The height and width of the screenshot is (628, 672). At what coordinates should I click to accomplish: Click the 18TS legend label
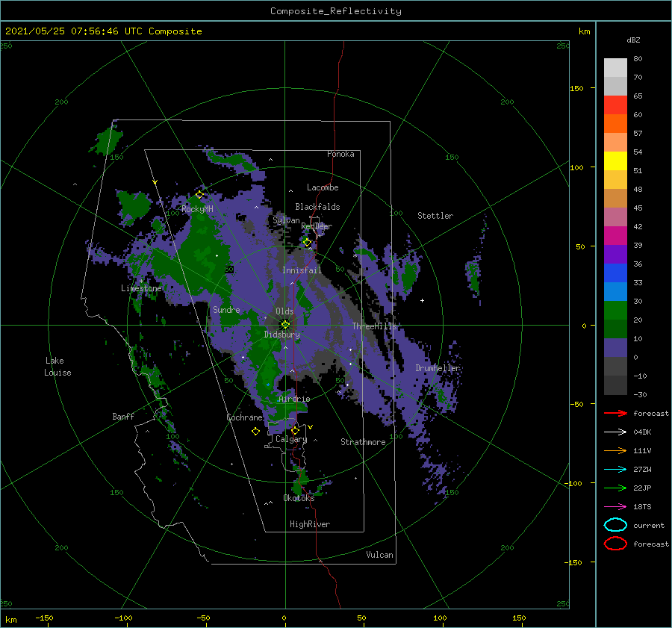pyautogui.click(x=642, y=507)
